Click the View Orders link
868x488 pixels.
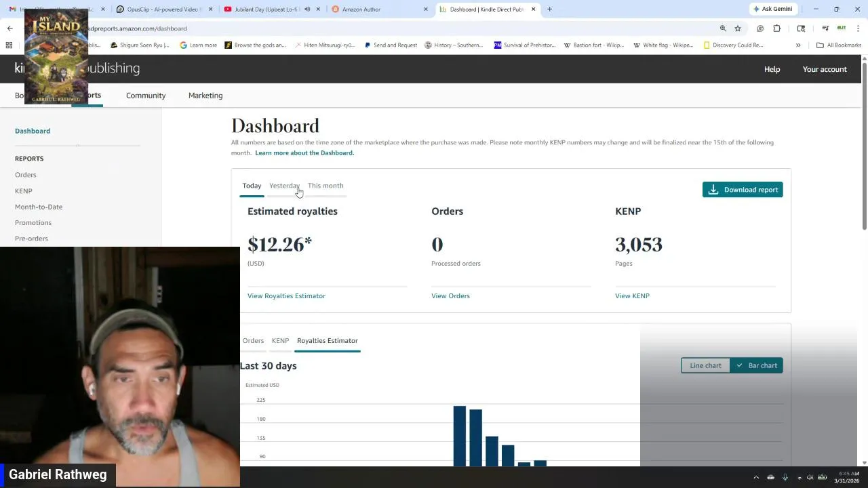tap(450, 296)
